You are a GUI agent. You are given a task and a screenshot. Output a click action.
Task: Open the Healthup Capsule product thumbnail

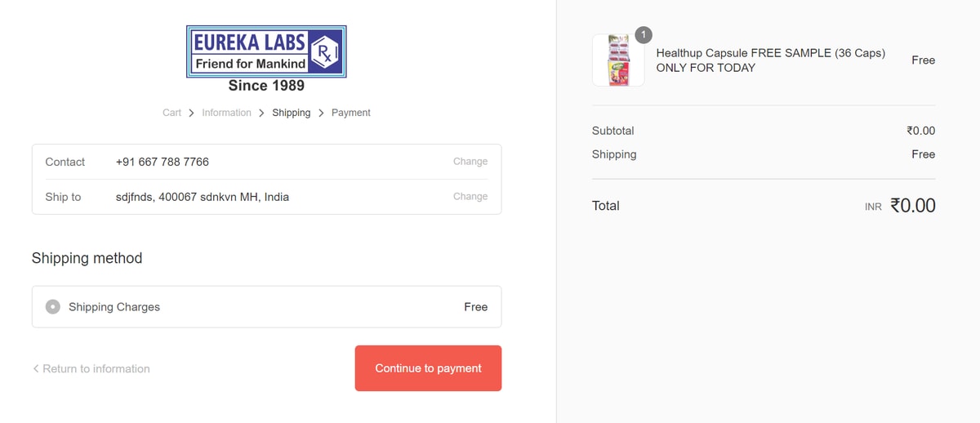pos(617,60)
